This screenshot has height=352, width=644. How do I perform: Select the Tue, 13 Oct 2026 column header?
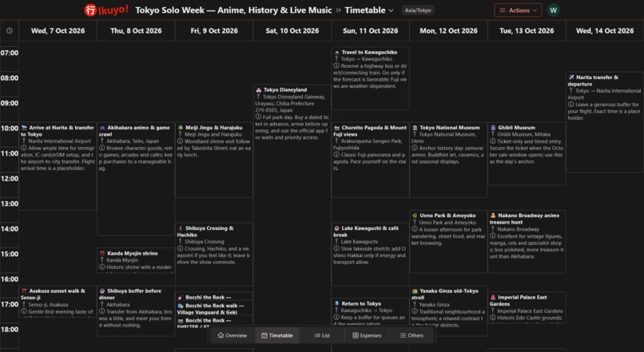(527, 31)
